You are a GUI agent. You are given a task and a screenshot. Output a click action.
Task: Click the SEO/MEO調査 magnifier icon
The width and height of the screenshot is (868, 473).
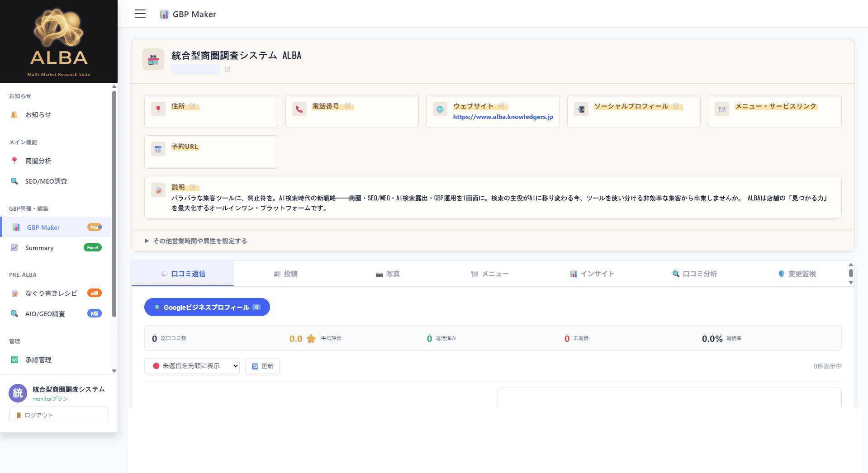pyautogui.click(x=14, y=181)
